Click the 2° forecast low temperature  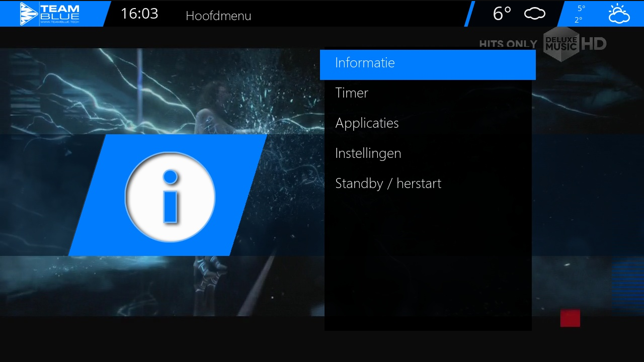578,20
